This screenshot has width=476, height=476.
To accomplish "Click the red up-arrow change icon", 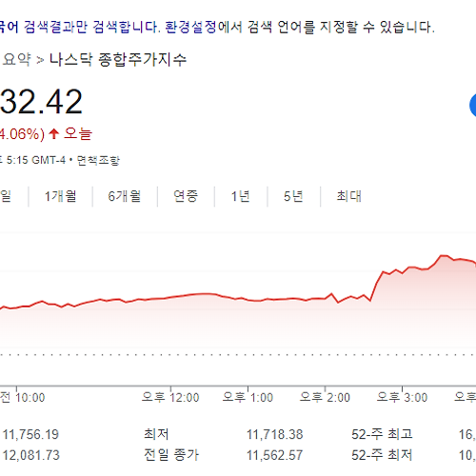I will [x=54, y=133].
